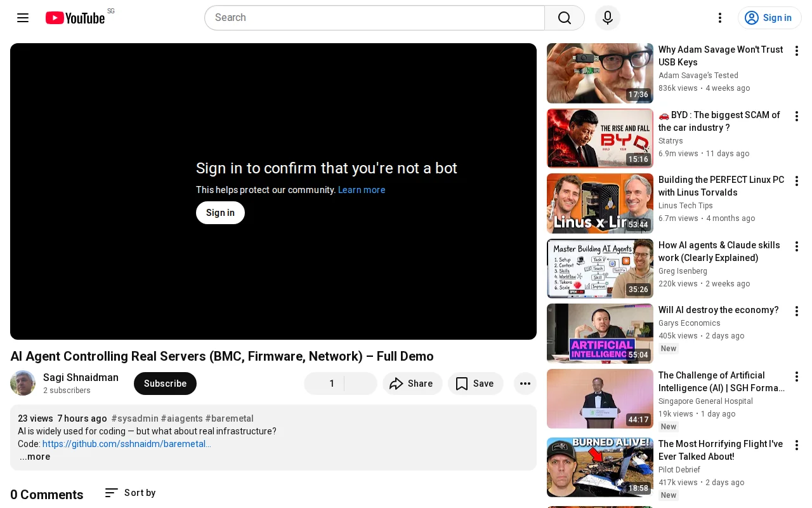
Task: Click the #baremetal hashtag
Action: 230,418
